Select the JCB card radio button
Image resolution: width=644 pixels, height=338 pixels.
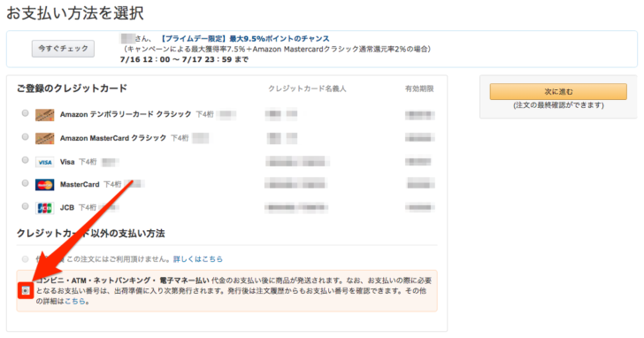26,206
